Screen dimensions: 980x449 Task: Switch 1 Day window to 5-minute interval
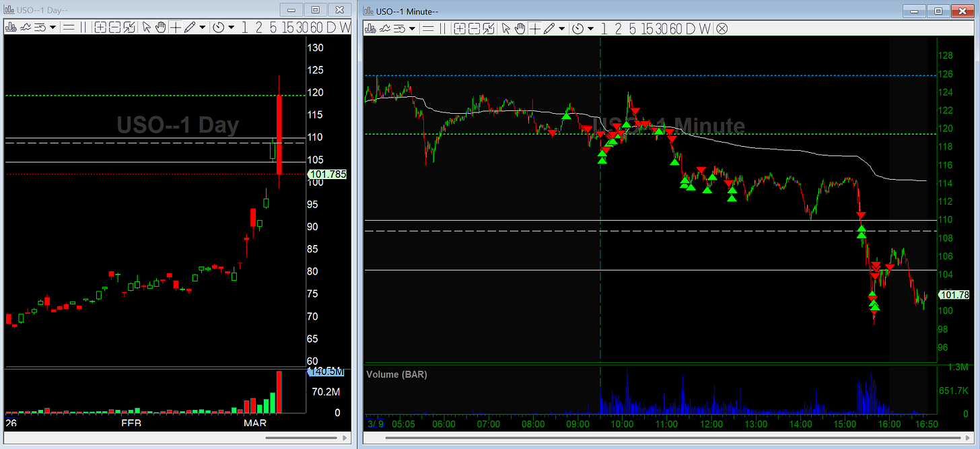[273, 27]
